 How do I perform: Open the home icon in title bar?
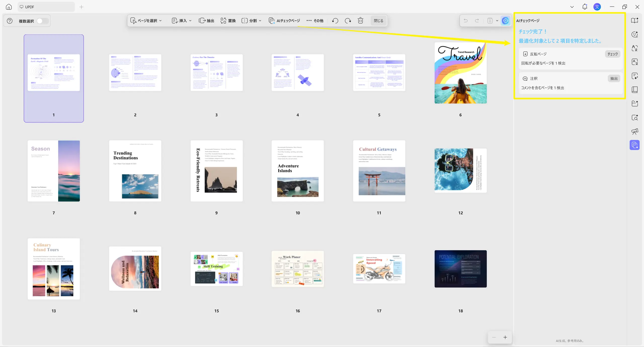pos(9,7)
